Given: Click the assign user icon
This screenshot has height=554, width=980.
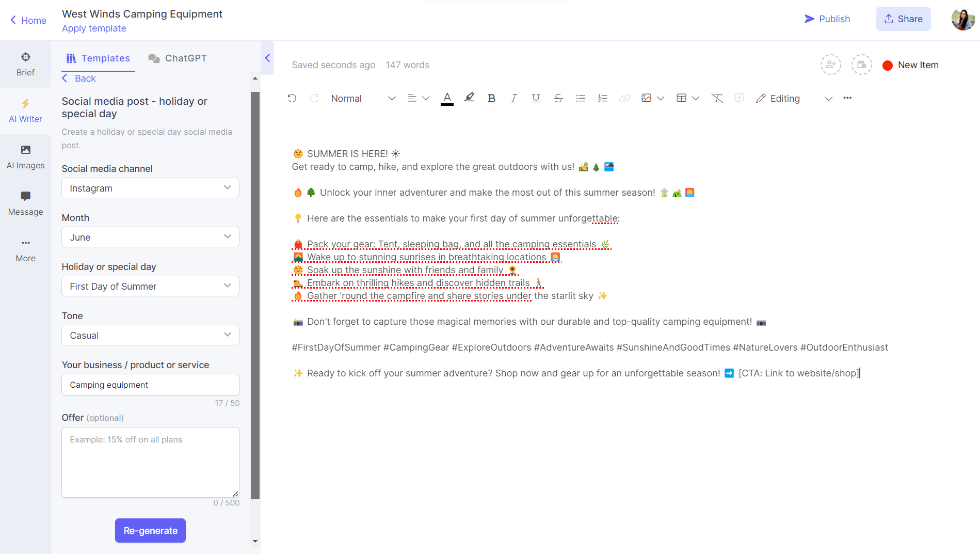Looking at the screenshot, I should (830, 65).
